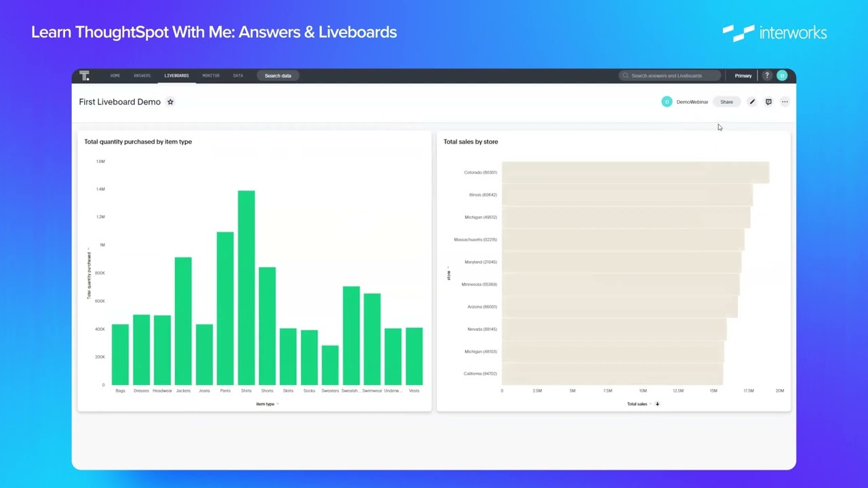Viewport: 868px width, 488px height.
Task: Edit the liveboard with the pencil icon
Action: tap(752, 102)
